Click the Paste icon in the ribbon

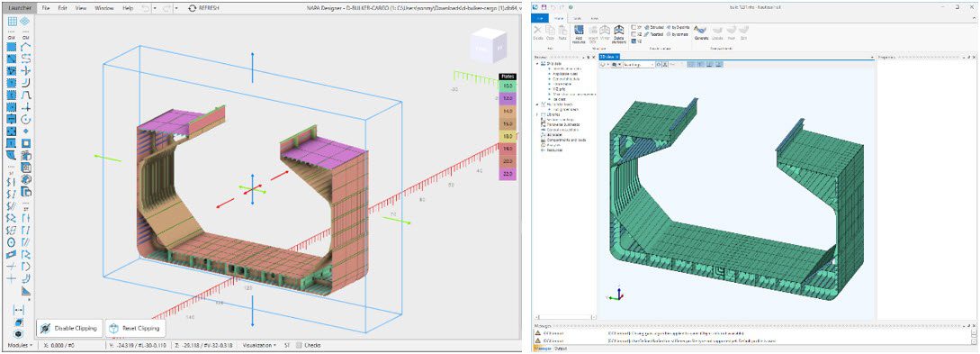(x=562, y=32)
